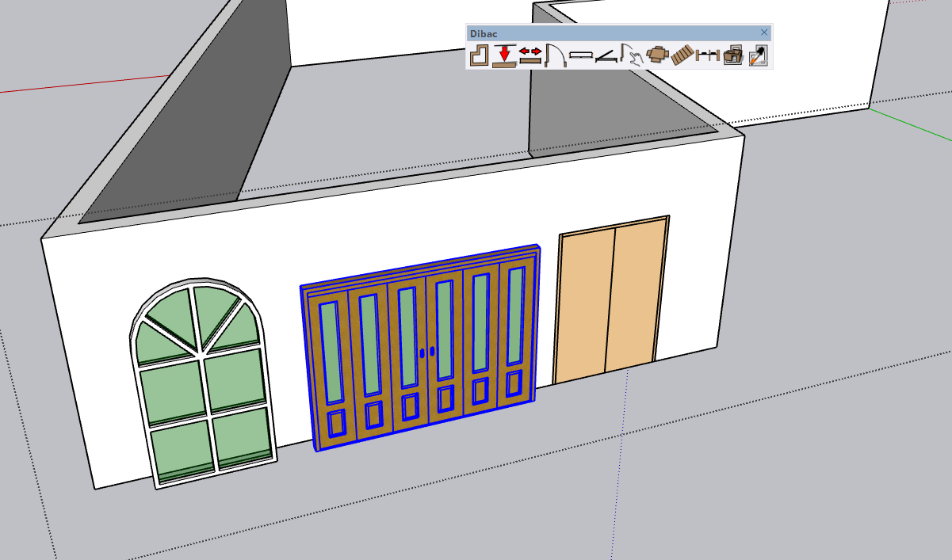952x560 pixels.
Task: Select the Stairs tool
Action: 682,55
